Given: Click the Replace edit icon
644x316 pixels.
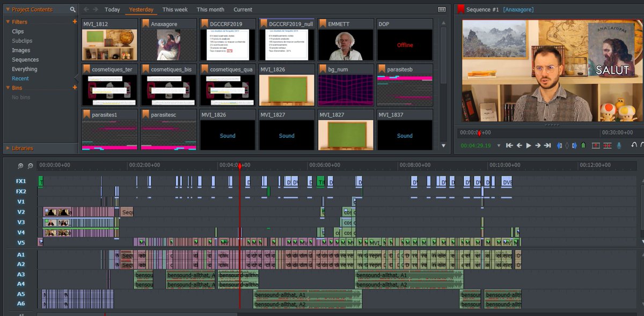Looking at the screenshot, I should (x=607, y=145).
